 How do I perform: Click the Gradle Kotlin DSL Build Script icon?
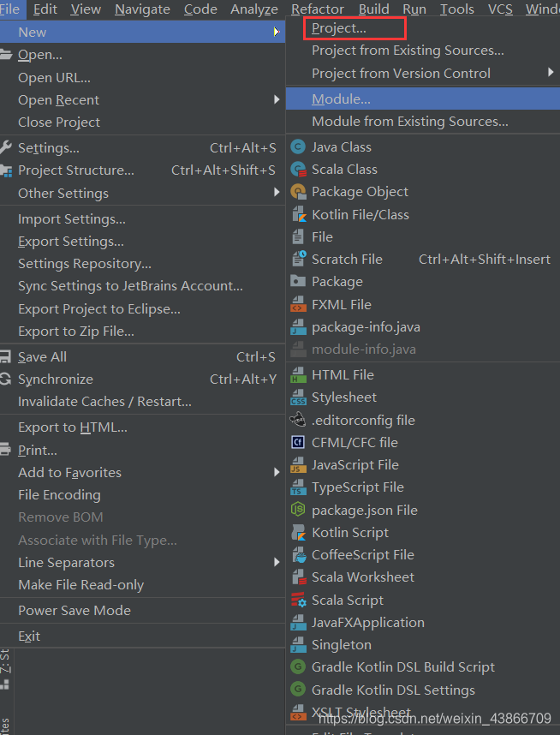[x=298, y=666]
